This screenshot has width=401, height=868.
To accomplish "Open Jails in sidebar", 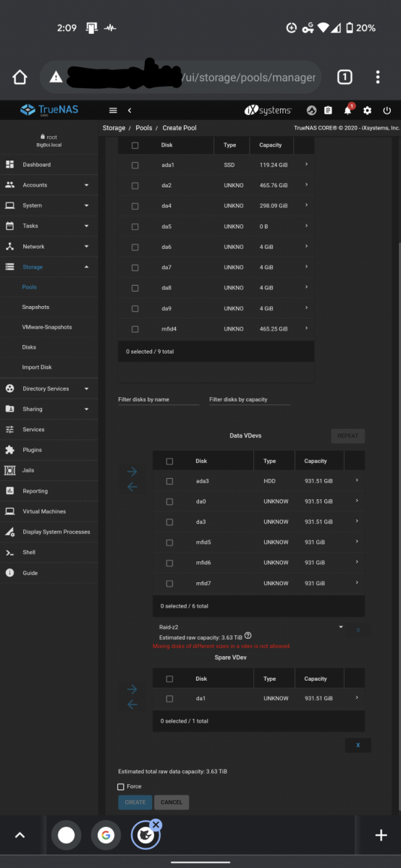I will point(49,470).
